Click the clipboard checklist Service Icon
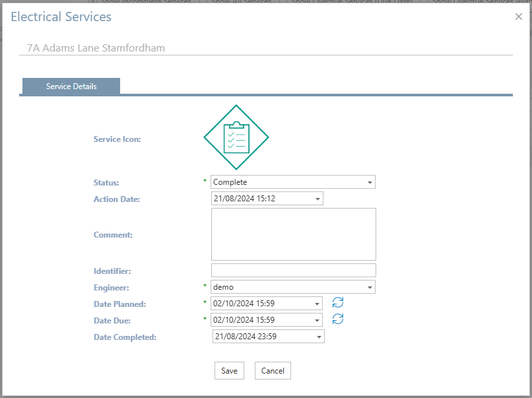Image resolution: width=532 pixels, height=398 pixels. 236,139
